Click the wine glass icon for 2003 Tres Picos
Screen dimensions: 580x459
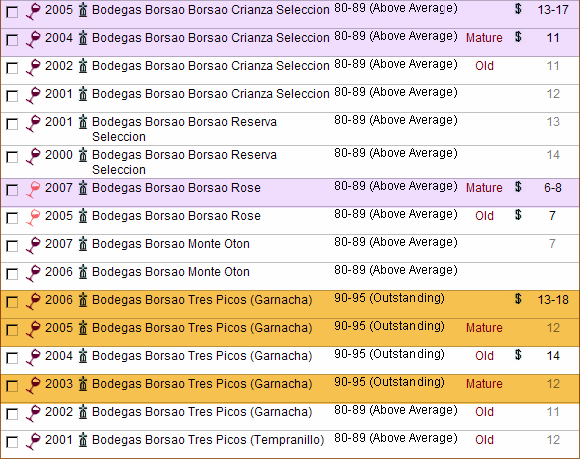[33, 385]
